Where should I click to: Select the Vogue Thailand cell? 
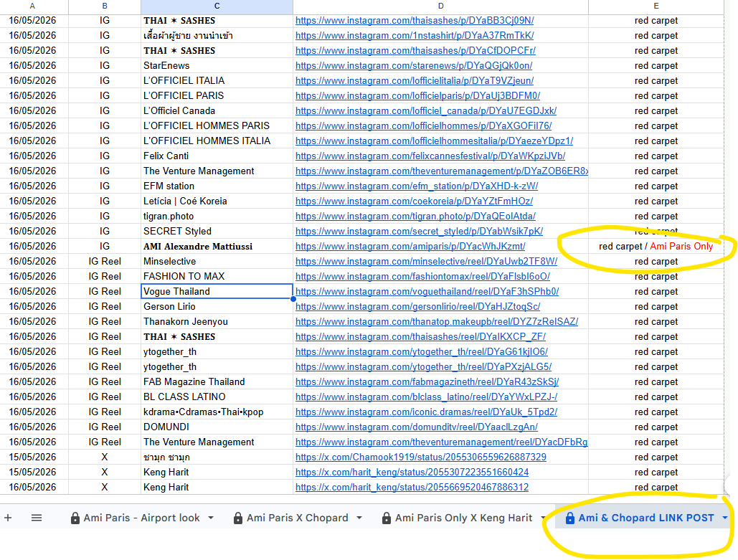[x=217, y=291]
